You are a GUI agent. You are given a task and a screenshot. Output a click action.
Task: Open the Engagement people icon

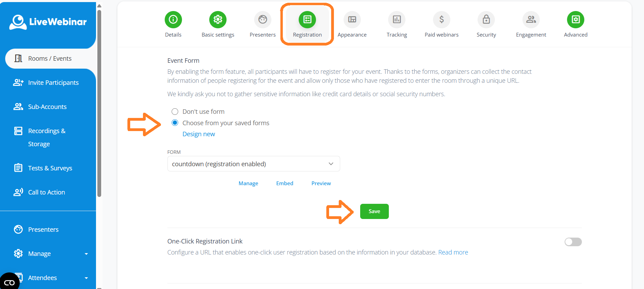point(531,20)
